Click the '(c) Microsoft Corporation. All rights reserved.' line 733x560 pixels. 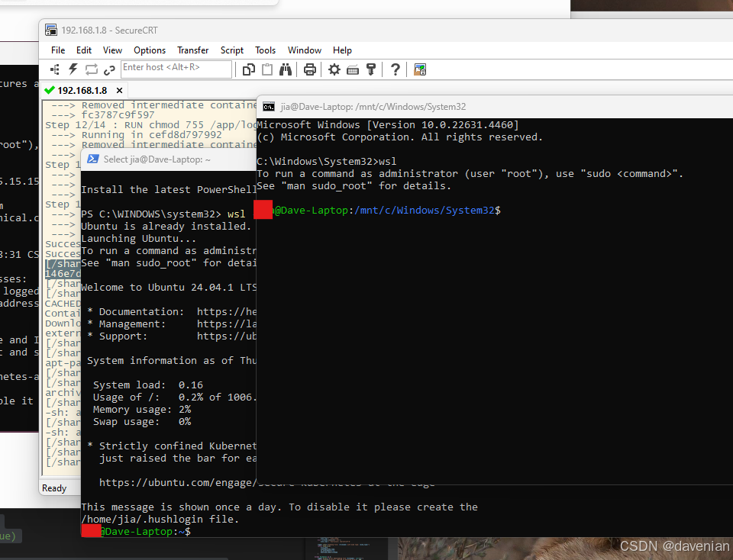(399, 137)
